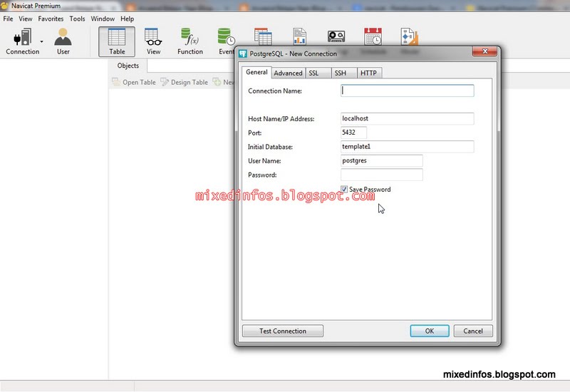The height and width of the screenshot is (392, 570).
Task: Open the Tools menu
Action: (78, 19)
